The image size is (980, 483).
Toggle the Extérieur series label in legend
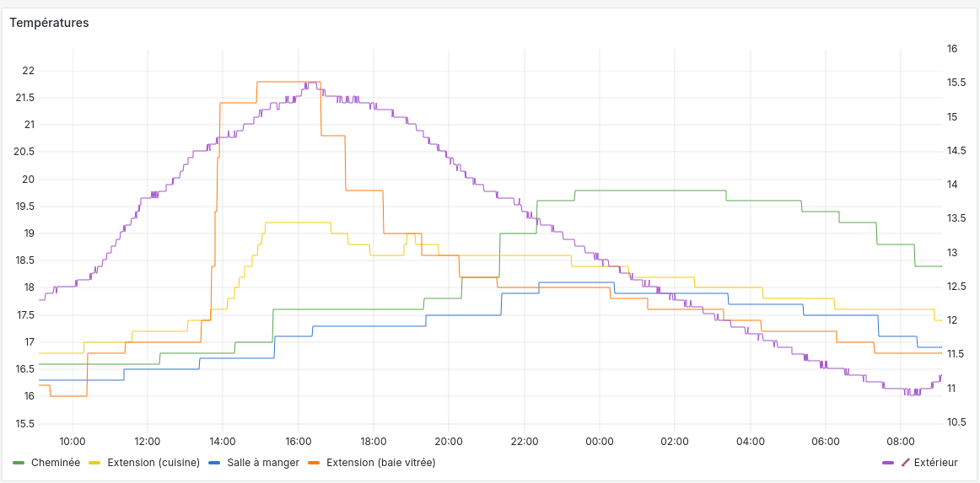click(x=935, y=463)
